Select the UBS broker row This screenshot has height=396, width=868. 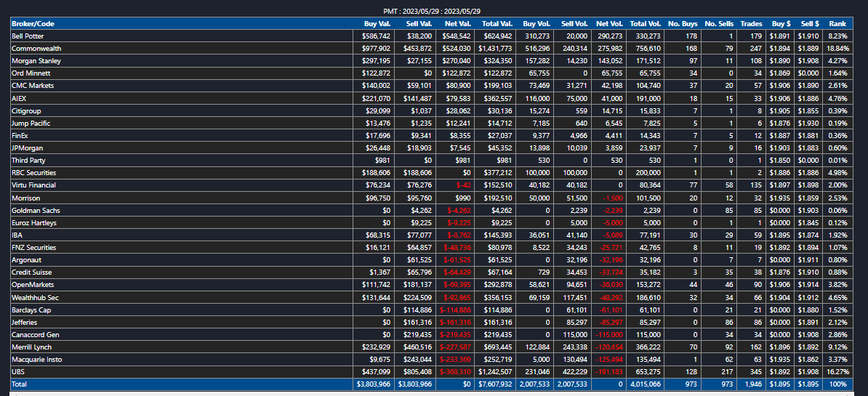click(x=433, y=372)
